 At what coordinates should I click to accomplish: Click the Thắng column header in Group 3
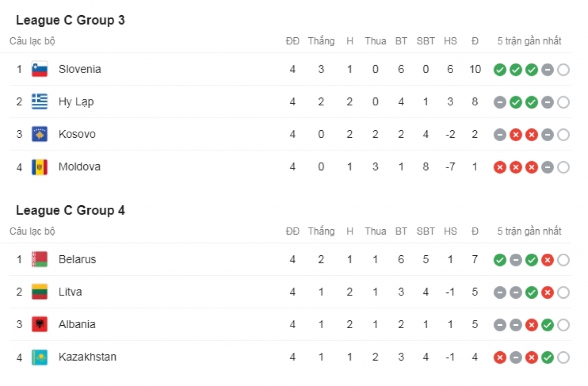tap(321, 41)
